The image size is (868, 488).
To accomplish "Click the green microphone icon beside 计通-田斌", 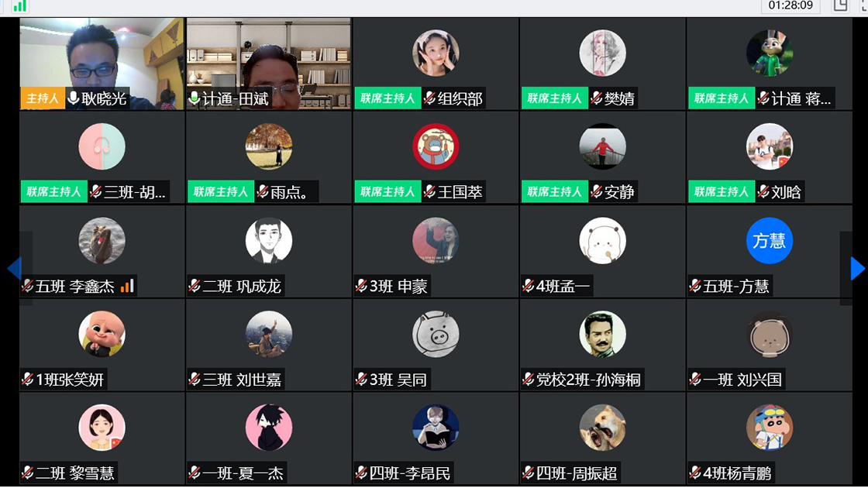I will coord(195,98).
